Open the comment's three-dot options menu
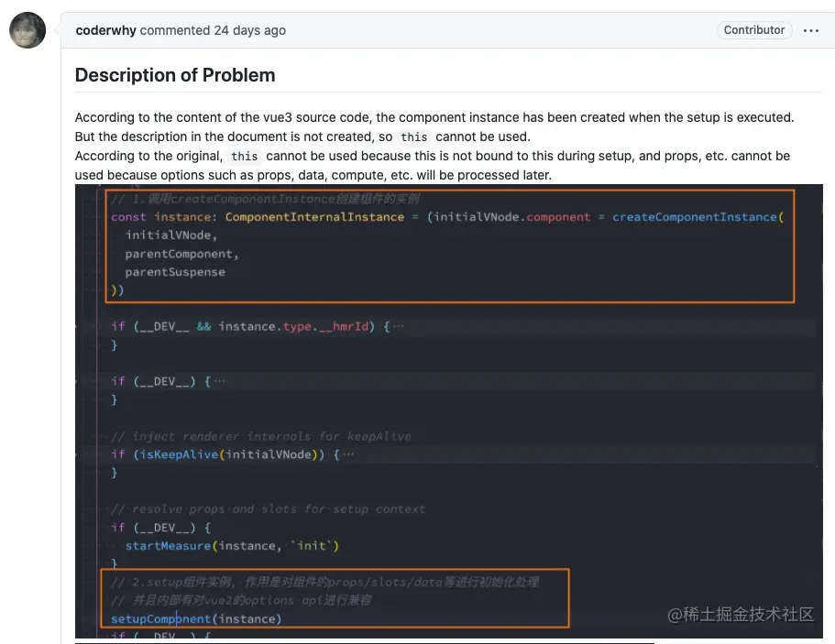This screenshot has width=835, height=644. (x=810, y=30)
